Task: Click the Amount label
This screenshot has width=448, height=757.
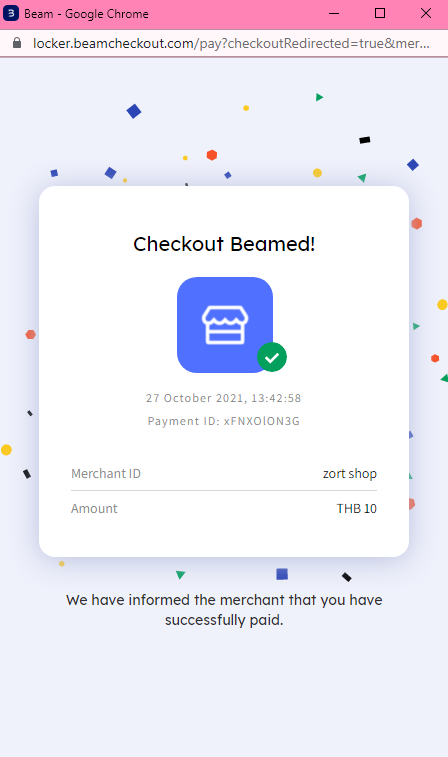Action: (94, 508)
